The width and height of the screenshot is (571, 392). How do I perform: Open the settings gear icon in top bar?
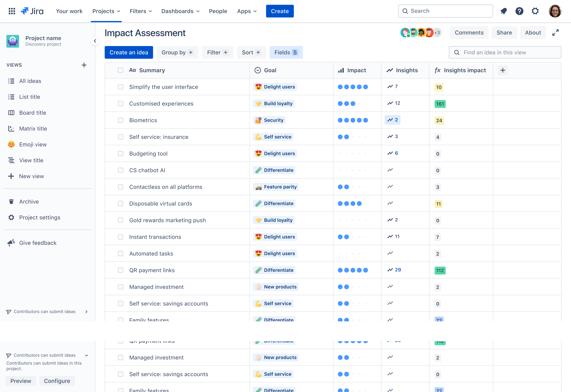535,11
